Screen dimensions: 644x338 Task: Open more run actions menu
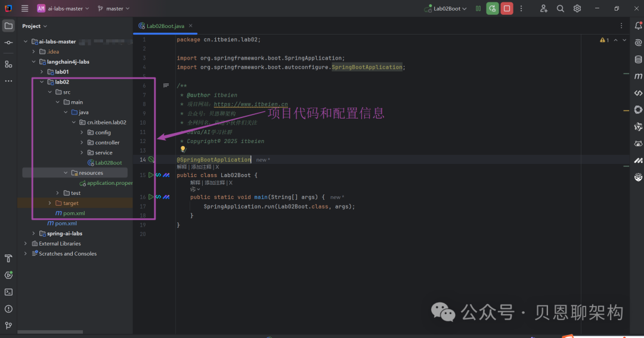click(521, 8)
